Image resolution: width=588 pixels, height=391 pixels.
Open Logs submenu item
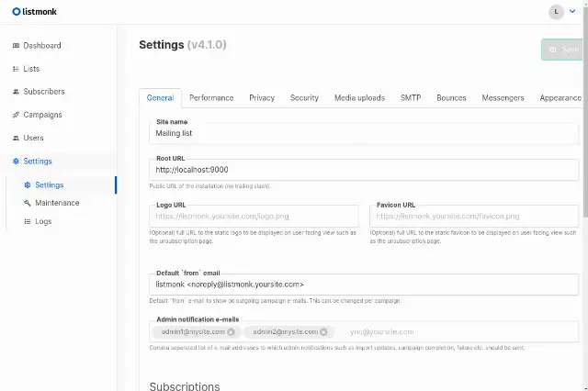43,222
